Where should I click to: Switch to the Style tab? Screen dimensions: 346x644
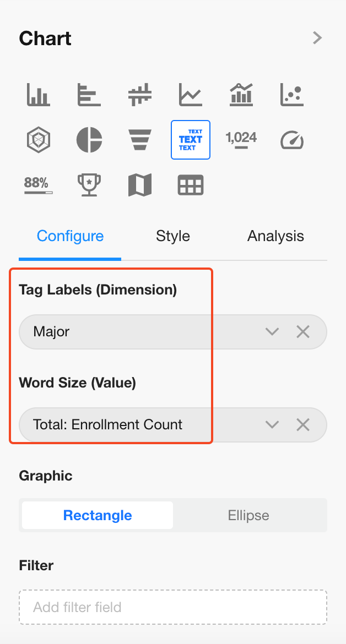[x=173, y=236]
